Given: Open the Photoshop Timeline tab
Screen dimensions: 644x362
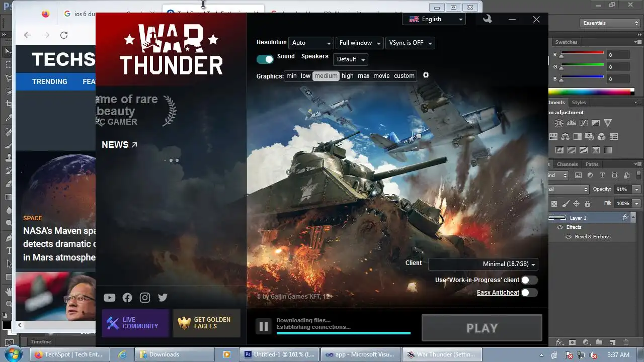Looking at the screenshot, I should pyautogui.click(x=41, y=342).
